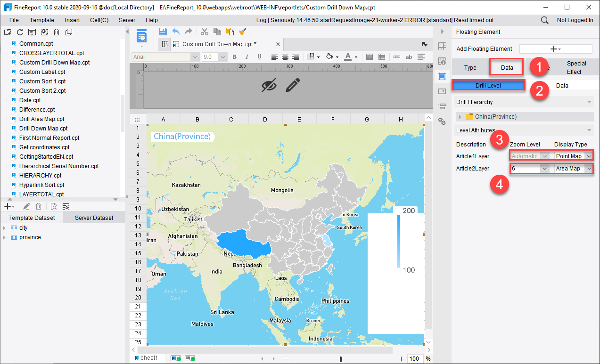Image resolution: width=600 pixels, height=364 pixels.
Task: Select the Drill Level button
Action: click(488, 86)
